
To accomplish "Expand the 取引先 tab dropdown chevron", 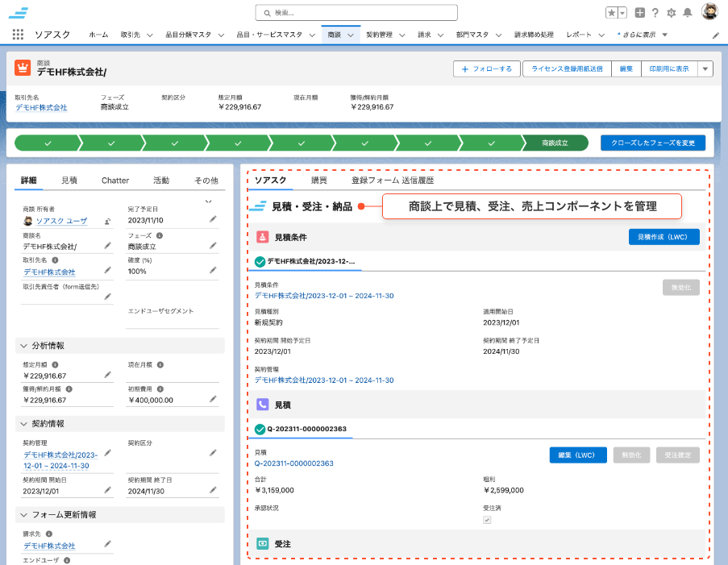I will pos(149,35).
